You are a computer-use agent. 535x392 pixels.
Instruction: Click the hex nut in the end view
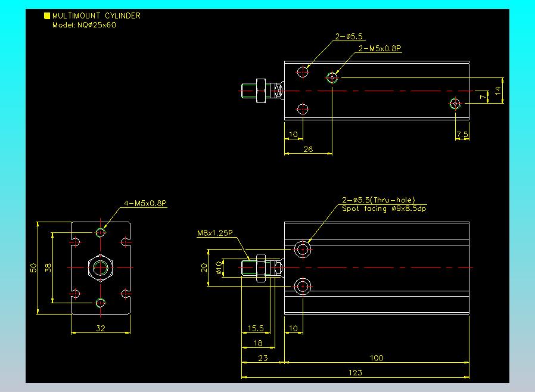coord(100,268)
